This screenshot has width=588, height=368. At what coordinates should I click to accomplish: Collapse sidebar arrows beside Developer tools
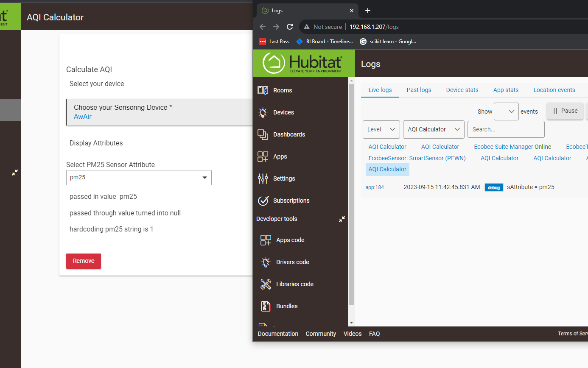pos(342,219)
